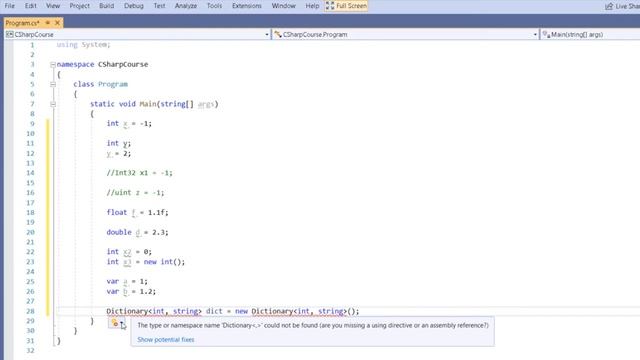Screen dimensions: 640x360
Task: Click the 'var b = 1.2;' line
Action: [131, 291]
